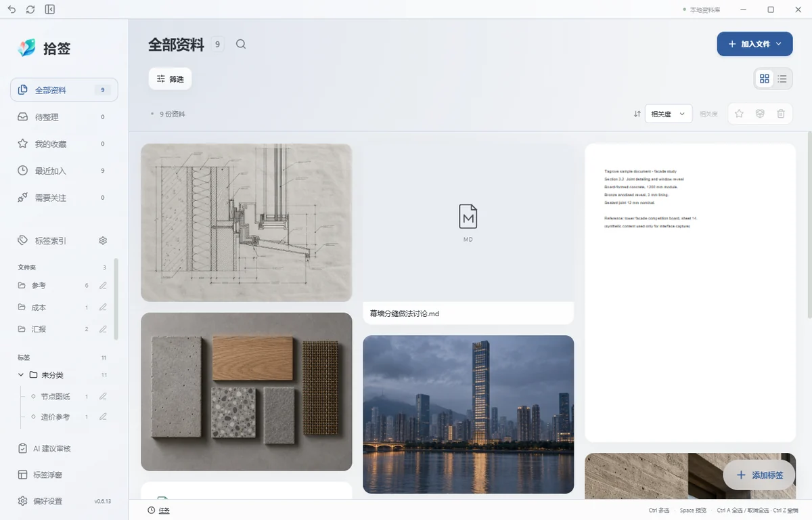Click the gear icon beside 标签索引
Image resolution: width=812 pixels, height=520 pixels.
(x=103, y=240)
